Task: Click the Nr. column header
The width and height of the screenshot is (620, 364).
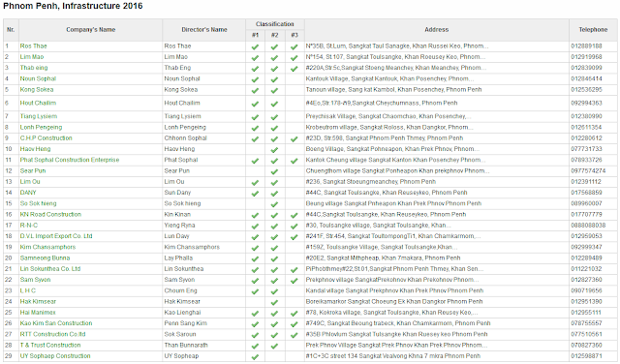Action: pos(11,30)
